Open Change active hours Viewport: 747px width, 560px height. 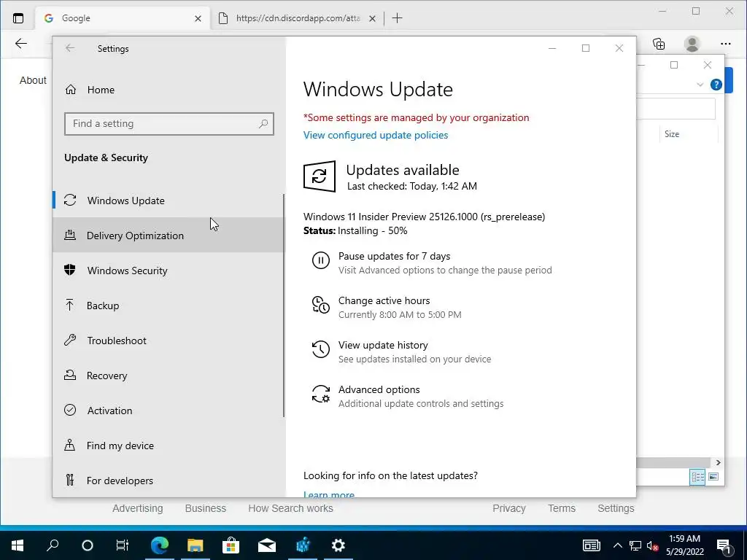384,300
